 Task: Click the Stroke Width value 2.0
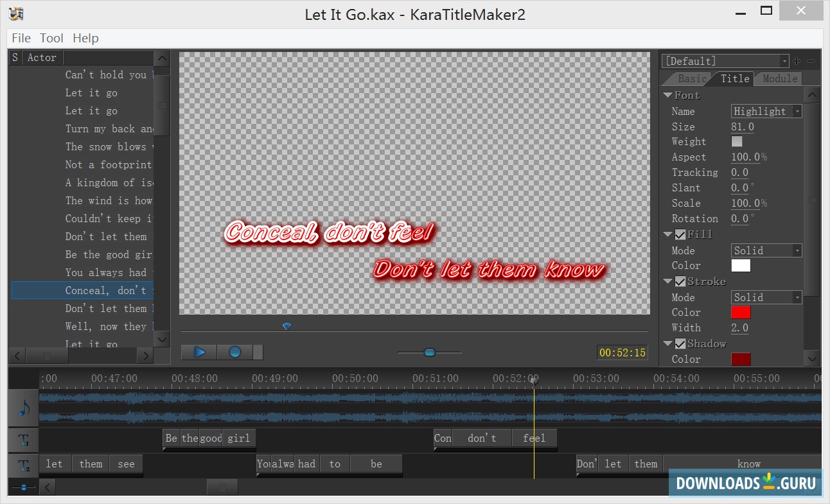click(x=740, y=328)
